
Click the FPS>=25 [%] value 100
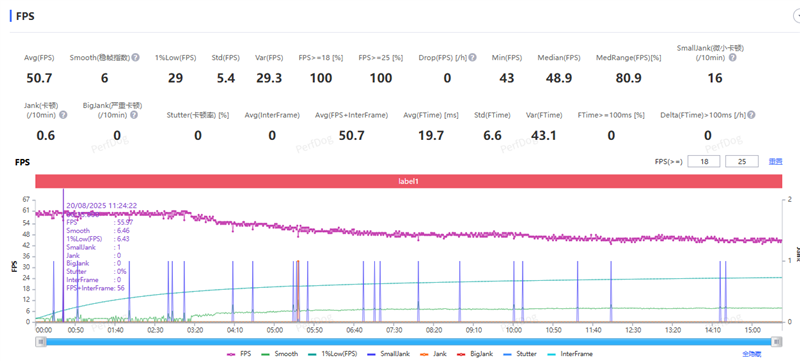click(x=381, y=78)
